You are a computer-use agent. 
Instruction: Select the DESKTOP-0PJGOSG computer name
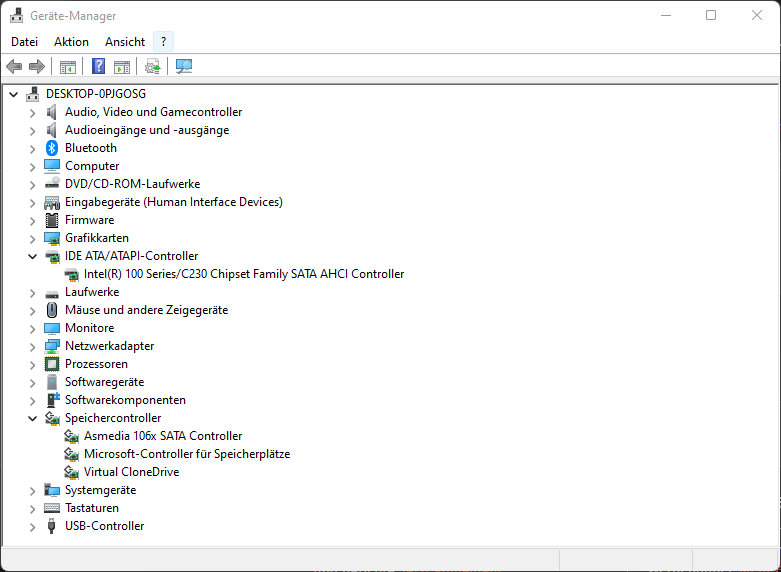tap(96, 94)
